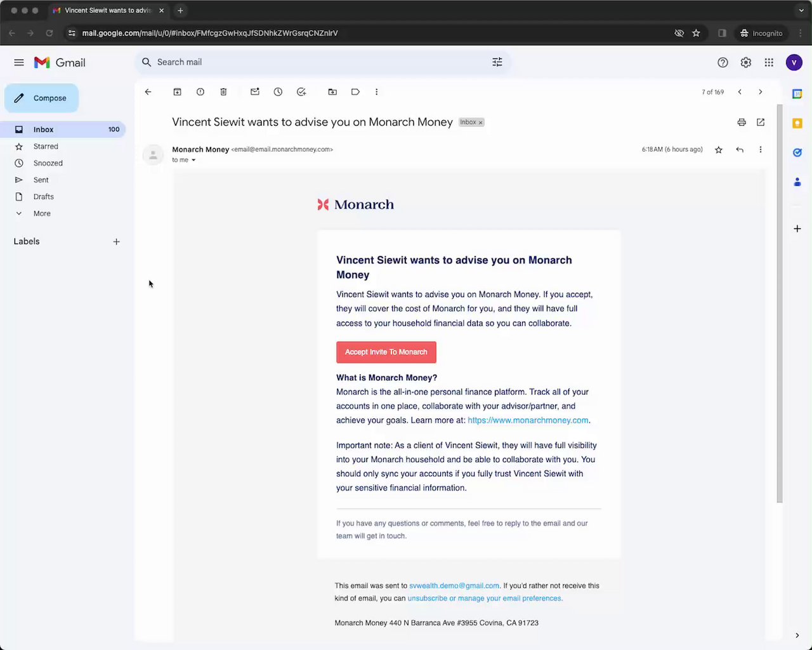The width and height of the screenshot is (812, 650).
Task: Close the Gmail browser tab
Action: click(161, 10)
